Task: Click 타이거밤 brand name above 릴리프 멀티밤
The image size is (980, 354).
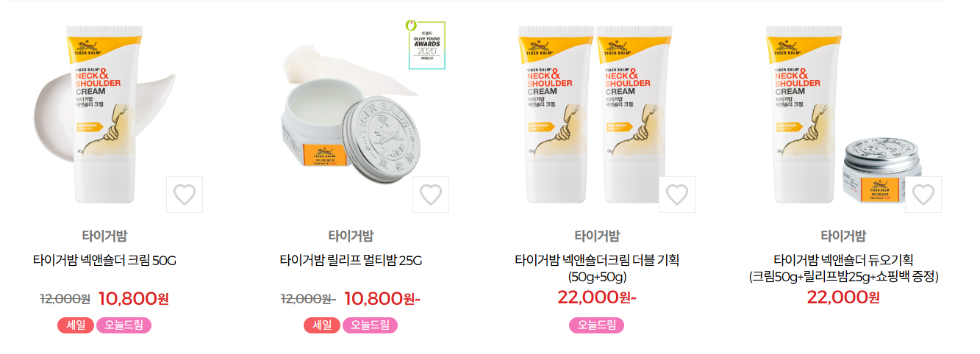Action: click(351, 236)
